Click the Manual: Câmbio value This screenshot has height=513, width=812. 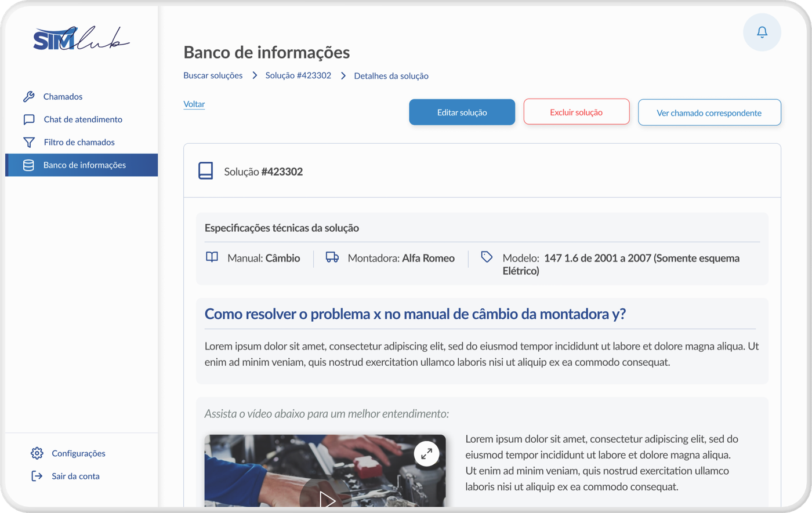(x=264, y=258)
